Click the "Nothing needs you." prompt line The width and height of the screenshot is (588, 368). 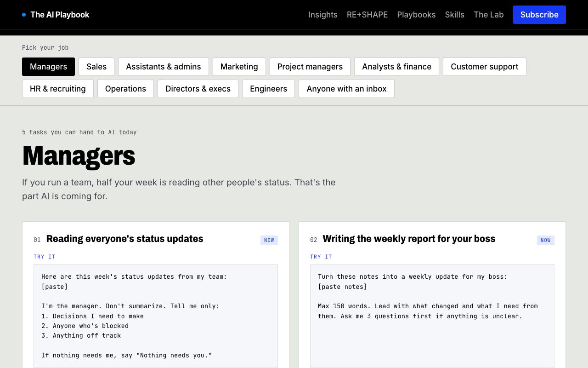click(x=127, y=355)
